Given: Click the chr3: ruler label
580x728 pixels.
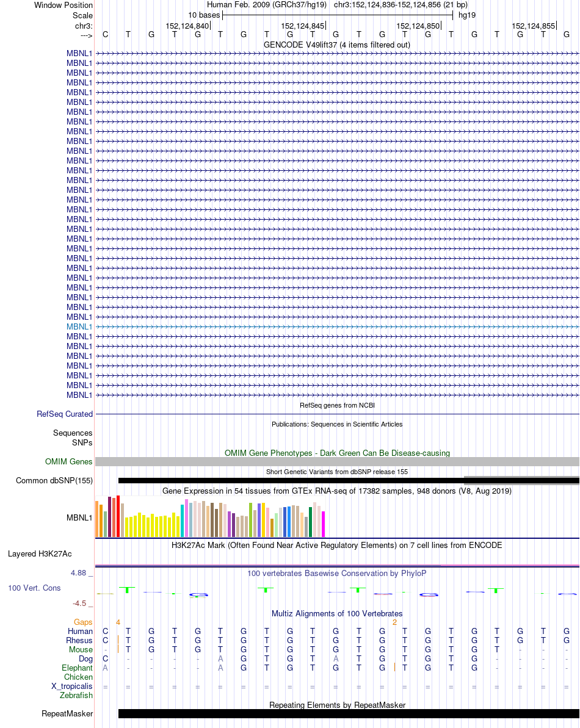Looking at the screenshot, I should pyautogui.click(x=84, y=26).
